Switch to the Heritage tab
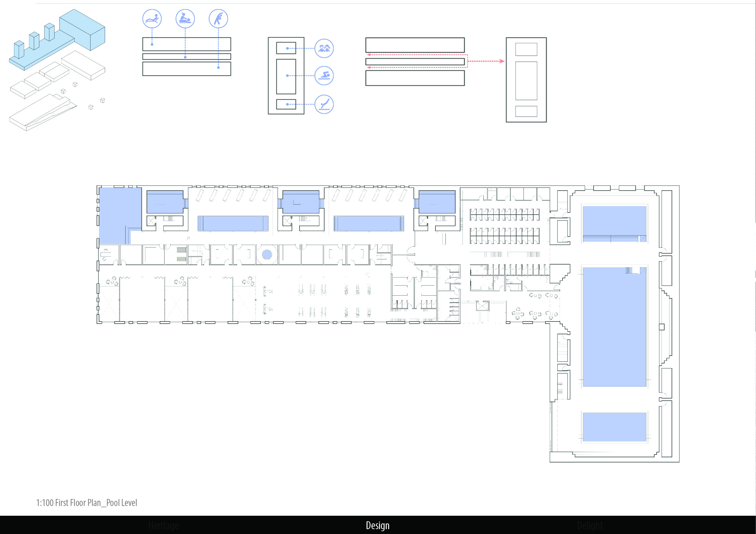Image resolution: width=756 pixels, height=534 pixels. (x=163, y=525)
